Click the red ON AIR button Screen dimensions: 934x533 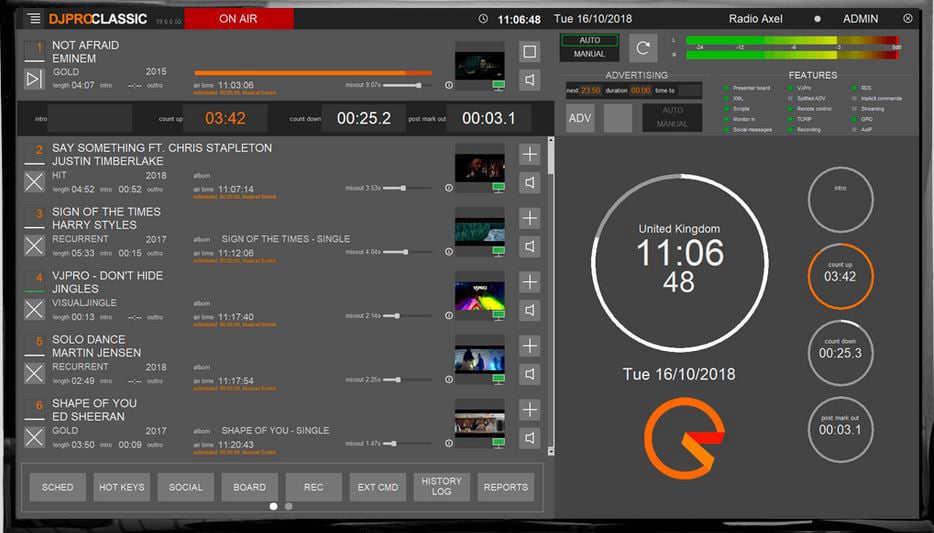pyautogui.click(x=238, y=18)
